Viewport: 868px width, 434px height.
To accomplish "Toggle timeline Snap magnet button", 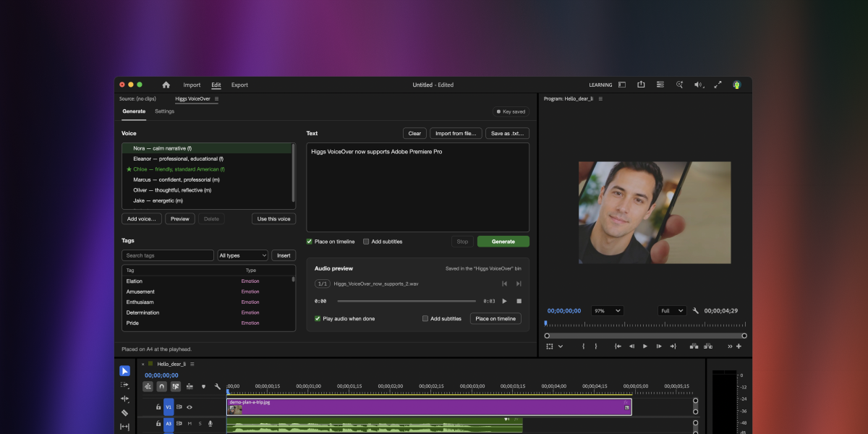I will pyautogui.click(x=162, y=386).
